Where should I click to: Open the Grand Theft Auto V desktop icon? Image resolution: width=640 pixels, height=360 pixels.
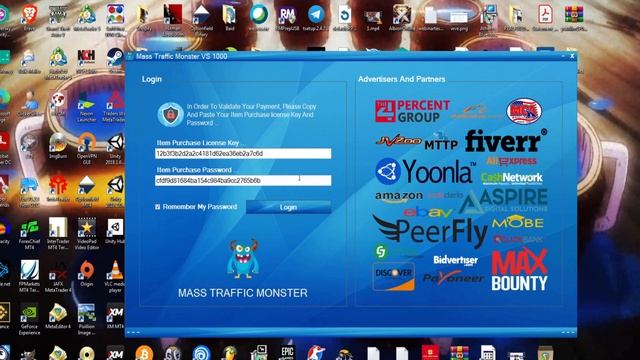click(x=58, y=20)
